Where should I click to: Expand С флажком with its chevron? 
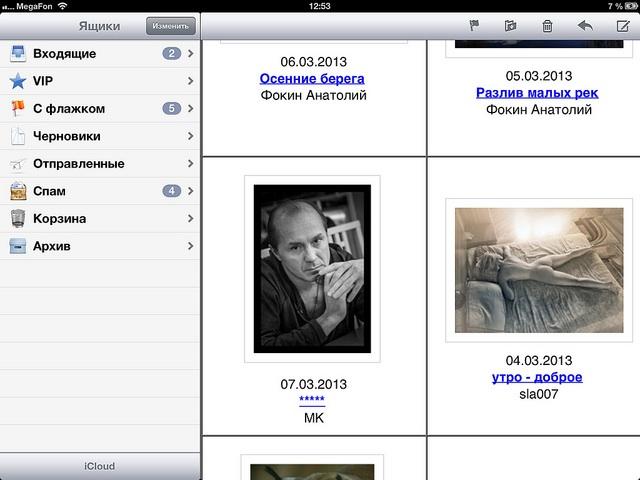[x=191, y=108]
